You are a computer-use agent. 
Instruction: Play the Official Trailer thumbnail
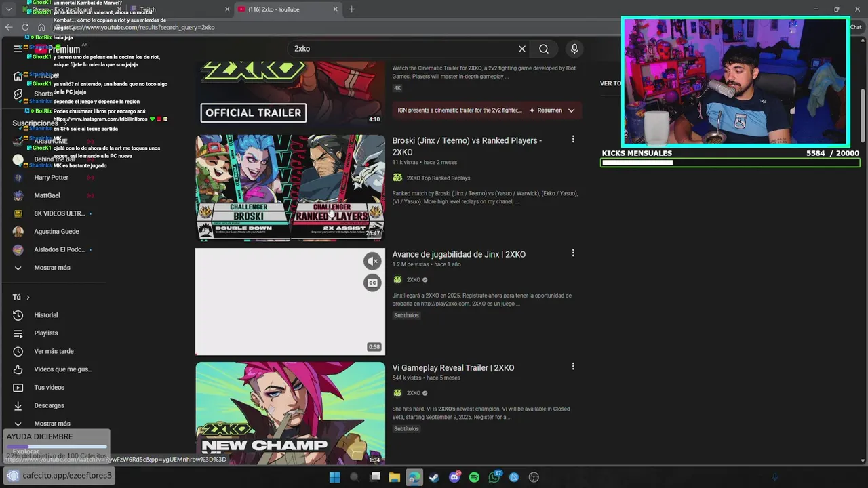click(290, 93)
